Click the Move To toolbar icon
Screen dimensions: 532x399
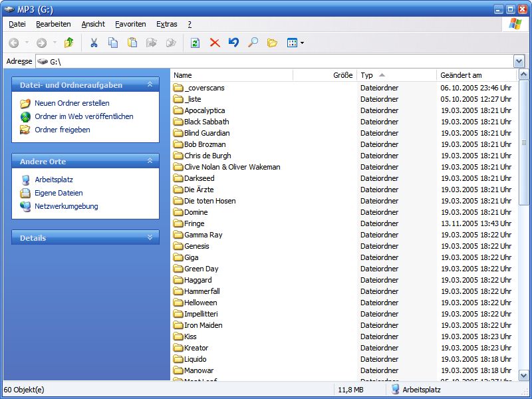(x=152, y=43)
